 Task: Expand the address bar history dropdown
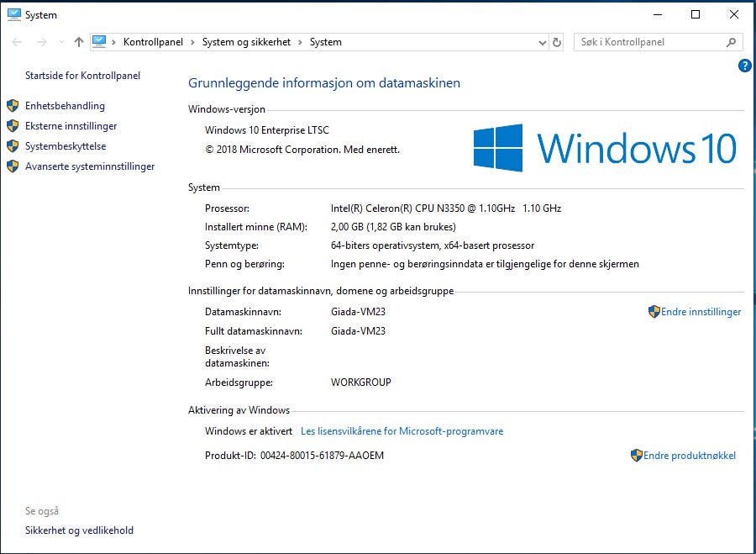(542, 43)
